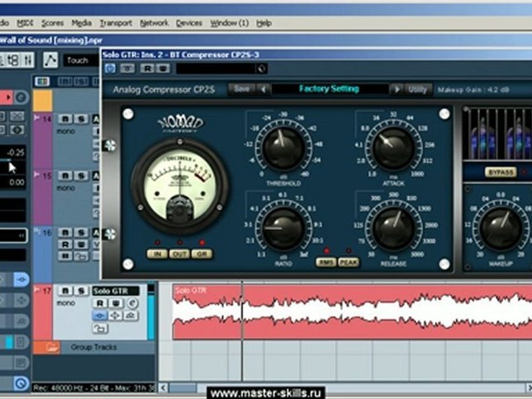The width and height of the screenshot is (532, 399).
Task: Open the preset management icon in plugin header
Action: coord(261,69)
